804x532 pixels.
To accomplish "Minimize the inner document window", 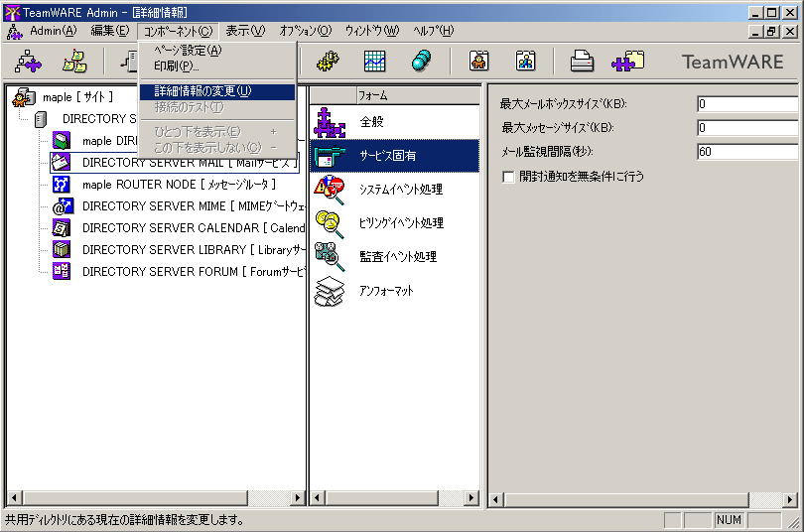I will (x=754, y=32).
